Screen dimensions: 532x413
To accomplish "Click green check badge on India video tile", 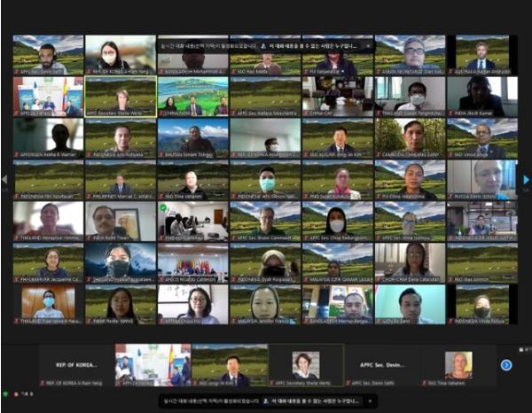I will click(x=163, y=208).
